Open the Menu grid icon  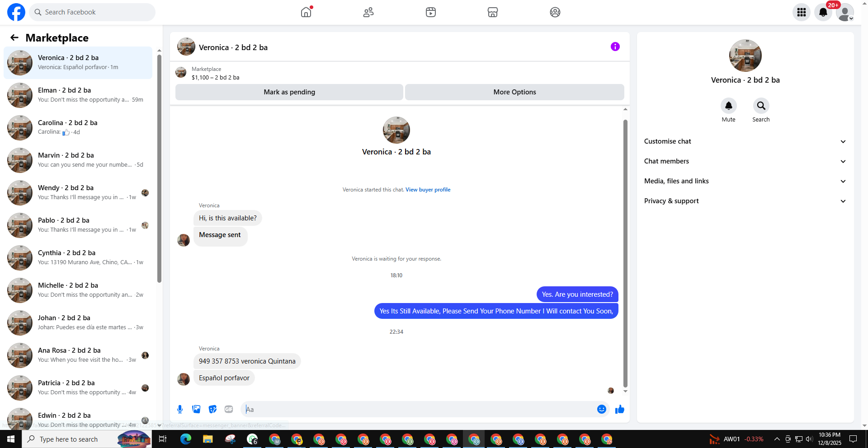[x=802, y=12]
